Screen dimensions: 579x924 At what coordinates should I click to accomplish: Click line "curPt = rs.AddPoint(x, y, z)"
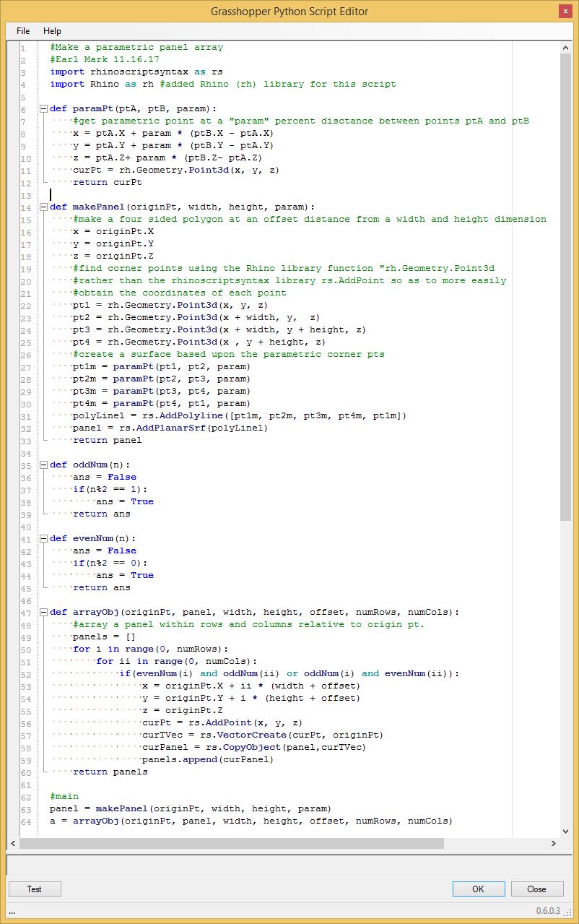(x=223, y=722)
